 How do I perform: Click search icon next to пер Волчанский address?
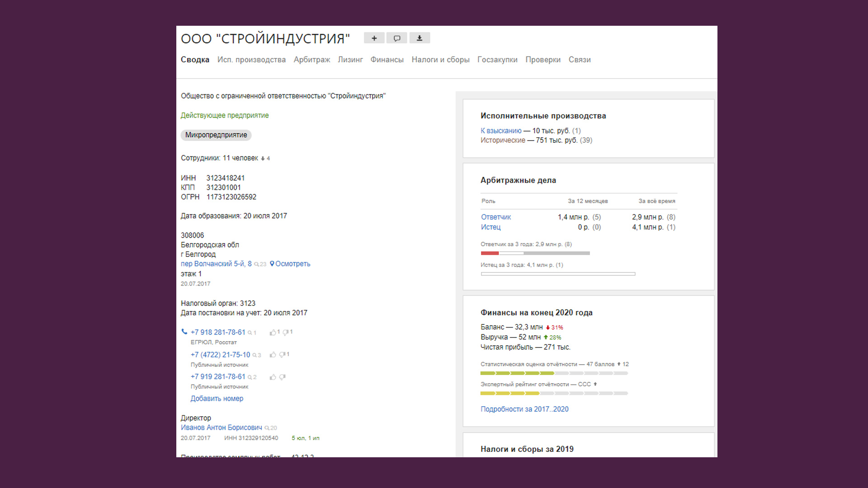pos(257,264)
